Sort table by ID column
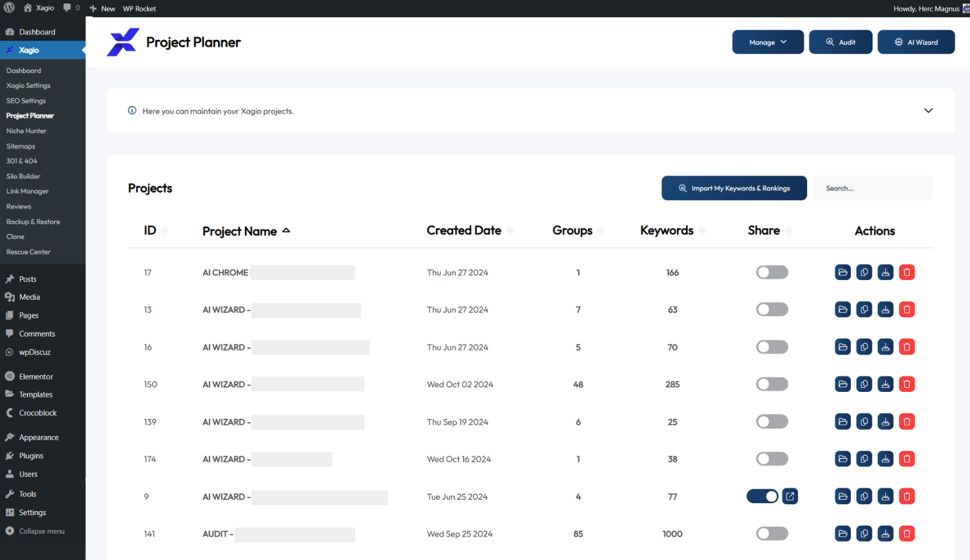Viewport: 970px width, 560px height. click(x=155, y=231)
